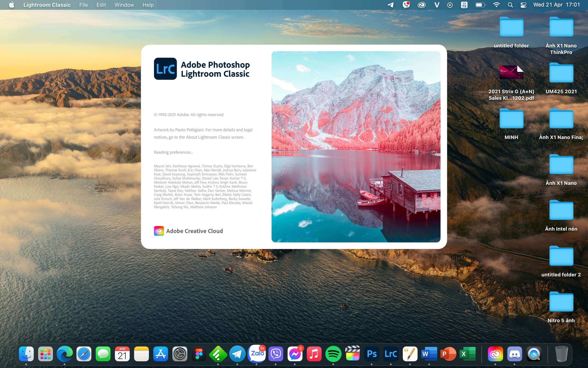Launch Spotify from the dock
Viewport: 588px width, 368px height.
(333, 354)
